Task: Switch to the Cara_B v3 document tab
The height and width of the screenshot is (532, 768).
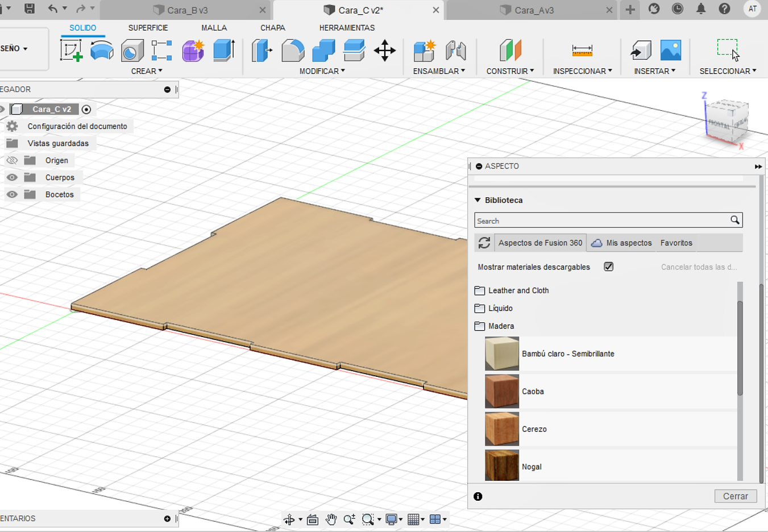Action: pos(185,10)
